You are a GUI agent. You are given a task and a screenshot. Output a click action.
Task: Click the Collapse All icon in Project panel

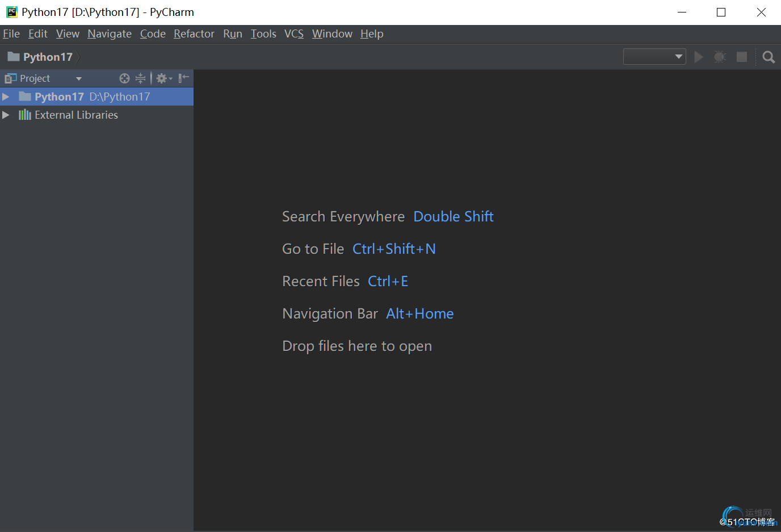[x=140, y=78]
